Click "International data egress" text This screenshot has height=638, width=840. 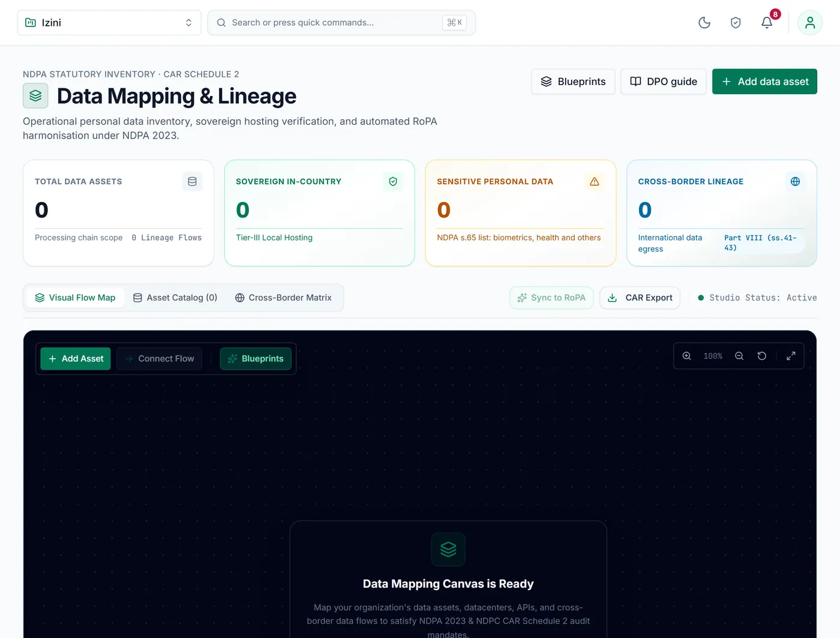(x=670, y=243)
